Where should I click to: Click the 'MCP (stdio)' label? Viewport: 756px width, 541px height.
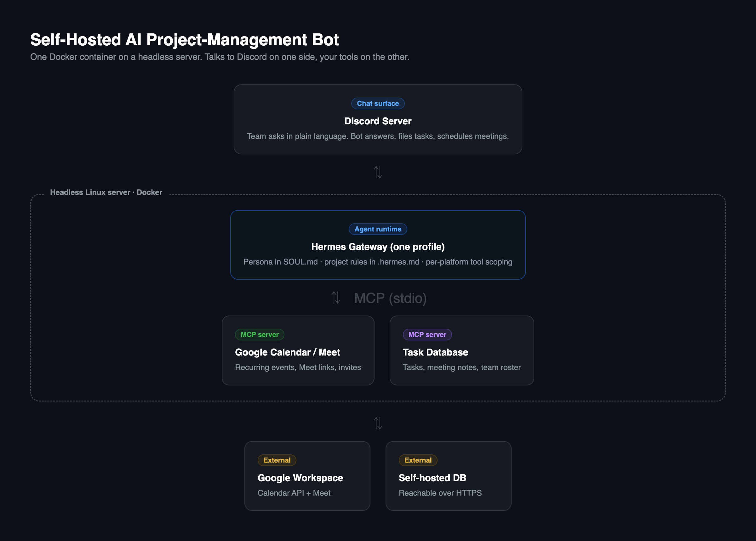(390, 298)
